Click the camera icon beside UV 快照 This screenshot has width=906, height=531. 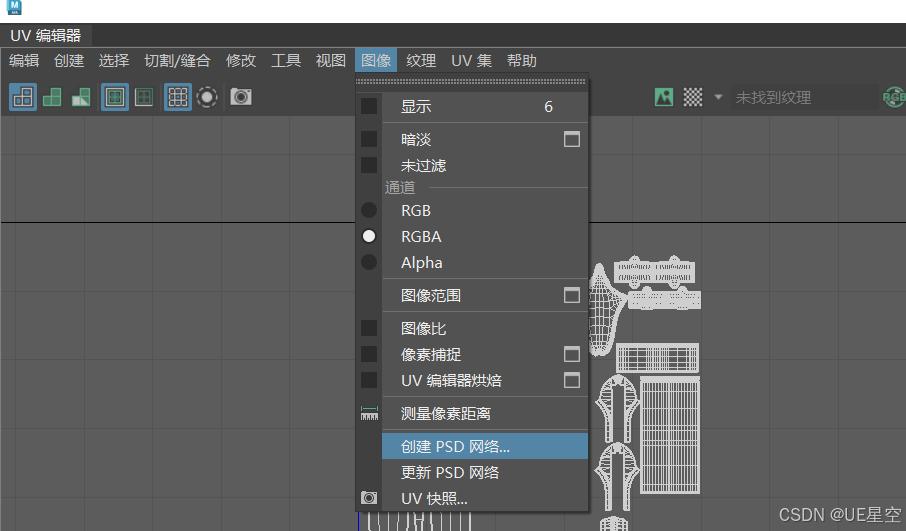pos(369,498)
